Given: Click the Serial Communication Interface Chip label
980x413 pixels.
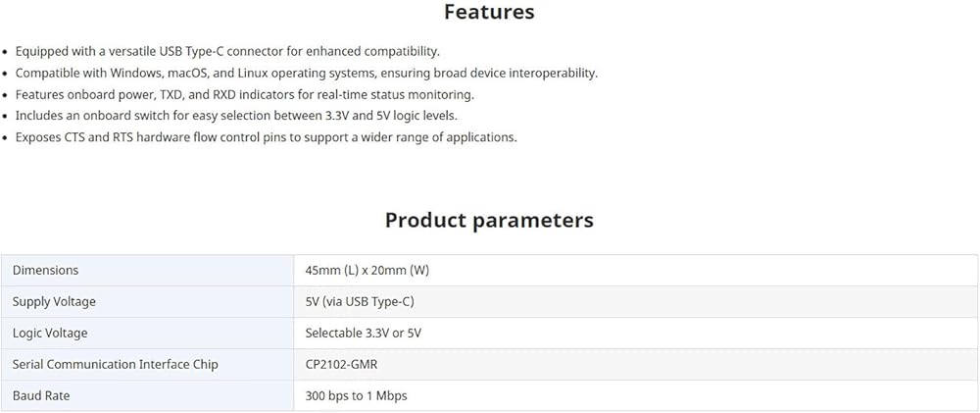Looking at the screenshot, I should coord(115,364).
